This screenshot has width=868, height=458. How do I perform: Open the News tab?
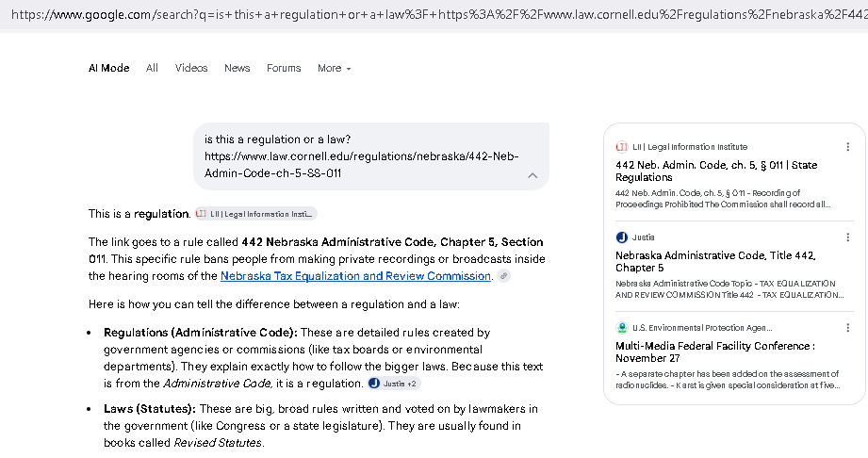237,68
